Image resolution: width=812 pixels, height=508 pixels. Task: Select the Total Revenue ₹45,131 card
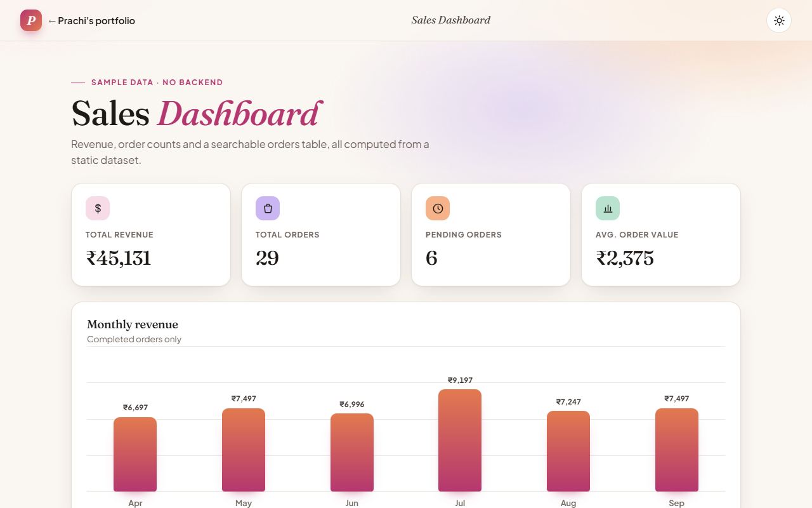click(151, 235)
